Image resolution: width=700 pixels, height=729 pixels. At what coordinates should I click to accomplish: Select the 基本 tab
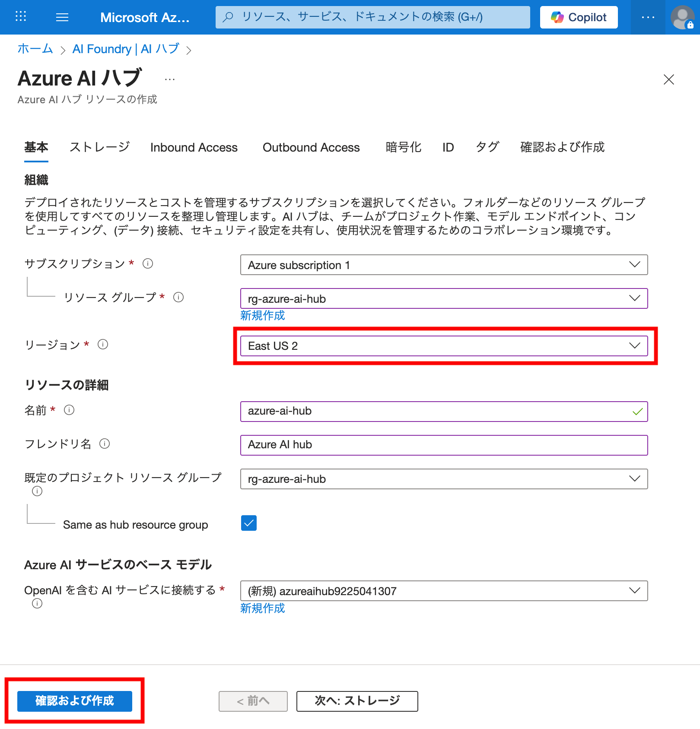(36, 147)
